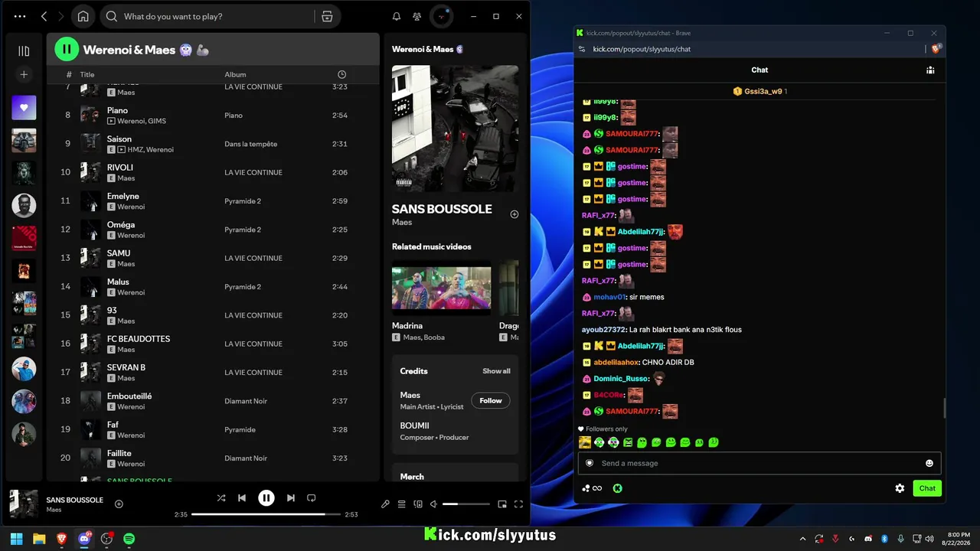Open Liked Songs in the sidebar

24,108
